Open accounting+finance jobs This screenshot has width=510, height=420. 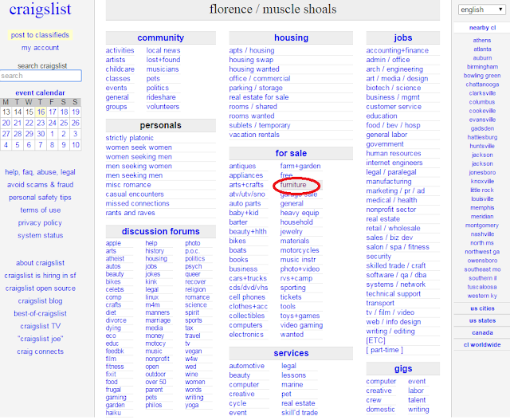pyautogui.click(x=398, y=50)
